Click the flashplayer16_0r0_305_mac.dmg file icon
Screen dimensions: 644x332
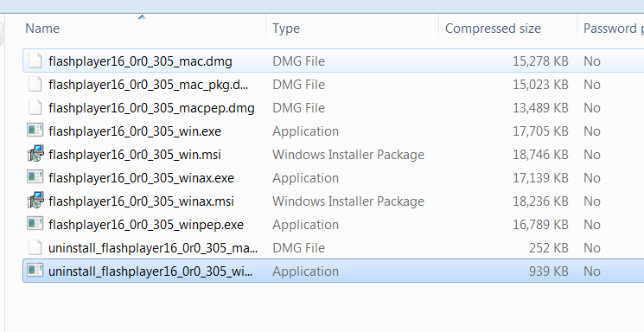tap(35, 61)
